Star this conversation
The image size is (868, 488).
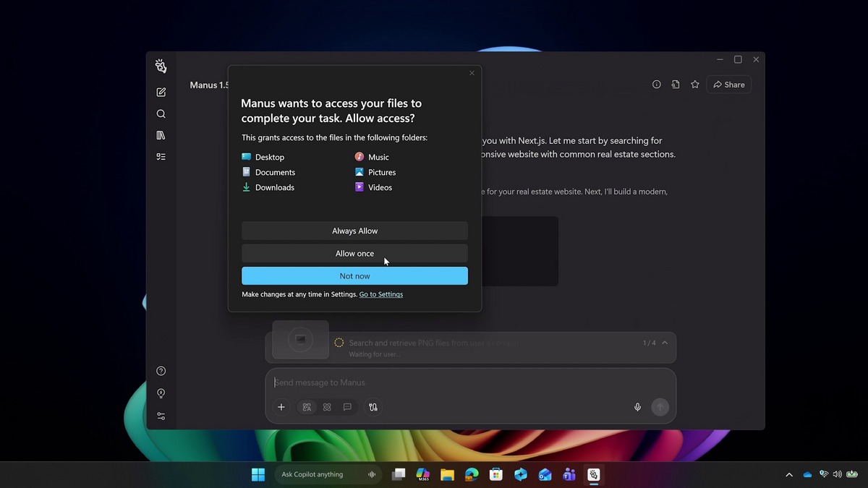tap(694, 84)
